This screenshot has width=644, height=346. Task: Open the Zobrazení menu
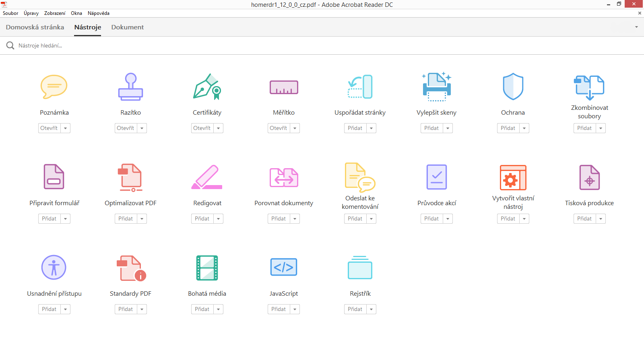[55, 13]
